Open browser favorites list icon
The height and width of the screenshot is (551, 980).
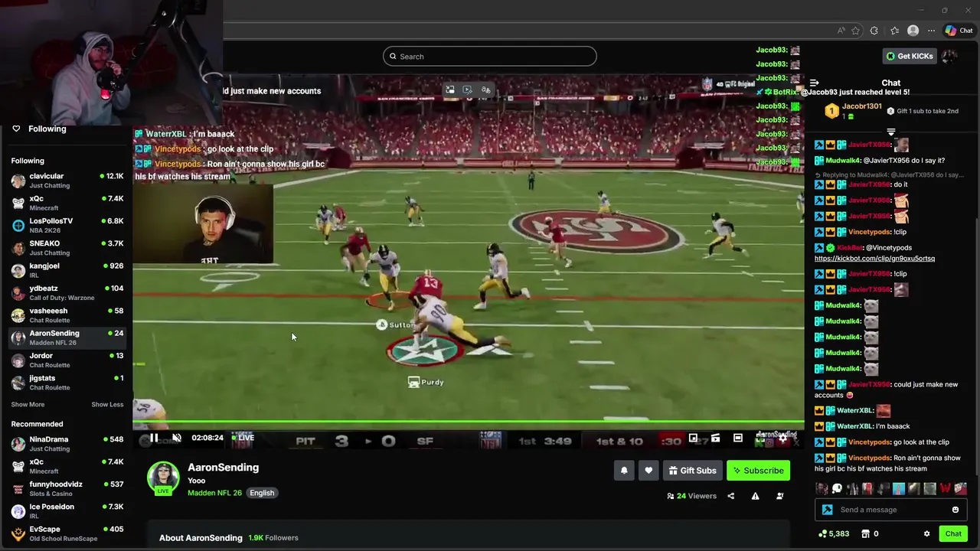tap(894, 31)
